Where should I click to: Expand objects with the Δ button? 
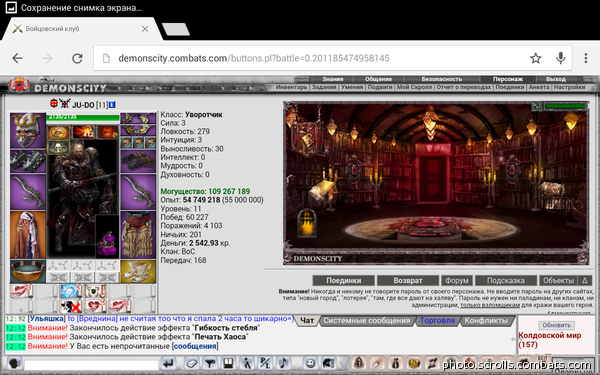[x=585, y=280]
